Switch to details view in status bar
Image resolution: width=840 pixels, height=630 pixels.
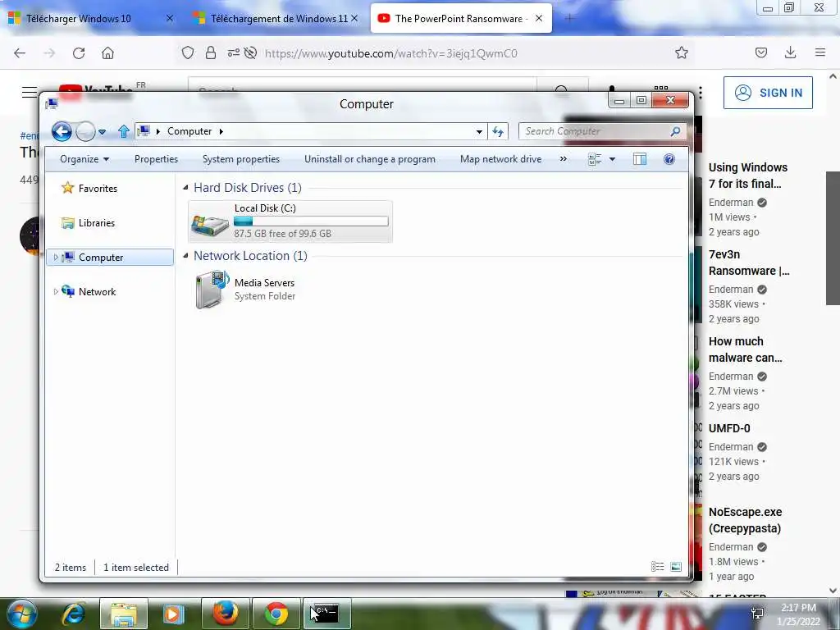point(657,567)
